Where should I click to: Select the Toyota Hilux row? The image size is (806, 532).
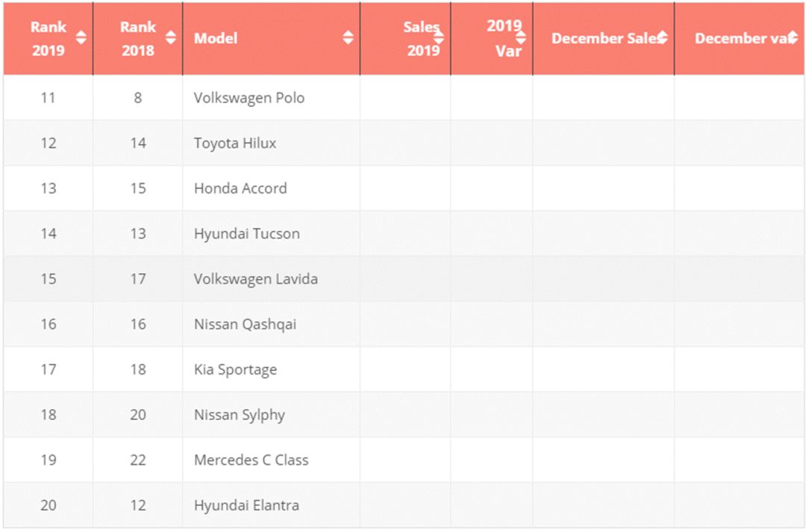(235, 143)
